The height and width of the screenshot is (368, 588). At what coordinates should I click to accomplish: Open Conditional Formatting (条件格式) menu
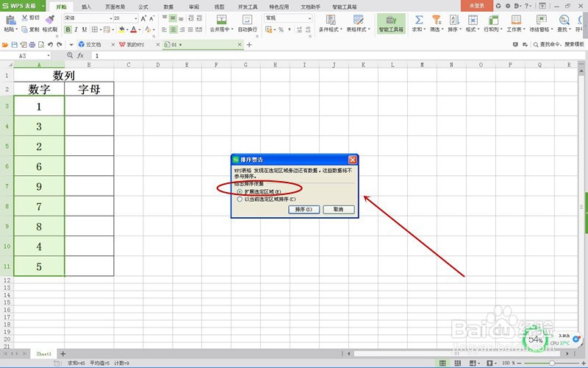[x=330, y=24]
